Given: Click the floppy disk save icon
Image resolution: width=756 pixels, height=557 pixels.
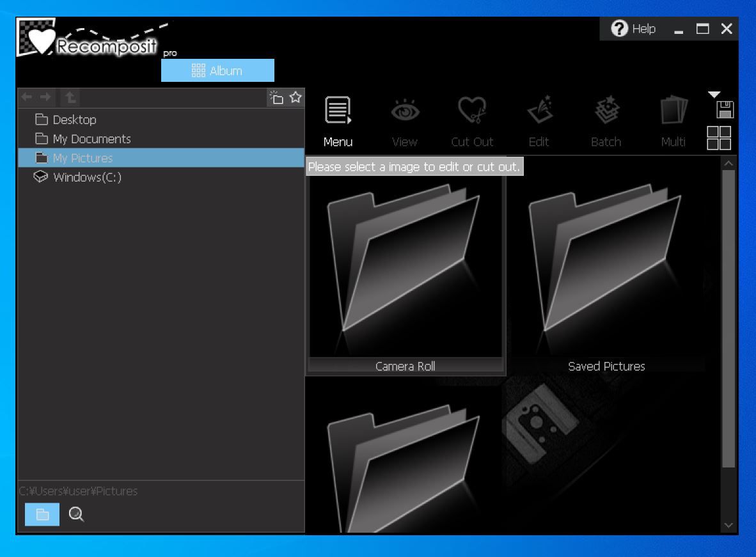Looking at the screenshot, I should pos(725,109).
